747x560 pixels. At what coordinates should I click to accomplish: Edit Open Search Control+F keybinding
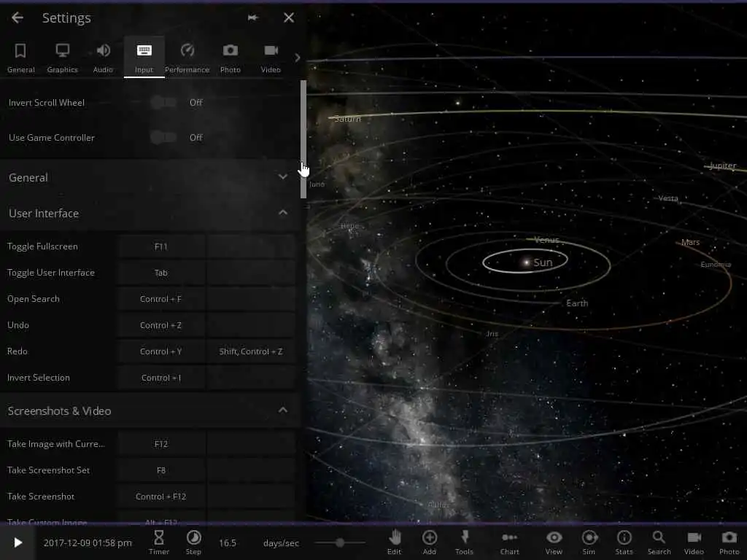point(161,299)
